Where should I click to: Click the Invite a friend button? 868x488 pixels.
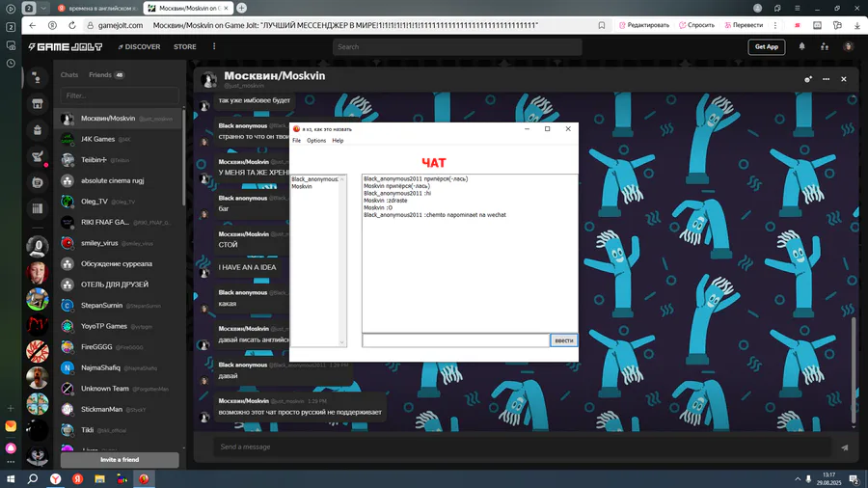pos(120,460)
